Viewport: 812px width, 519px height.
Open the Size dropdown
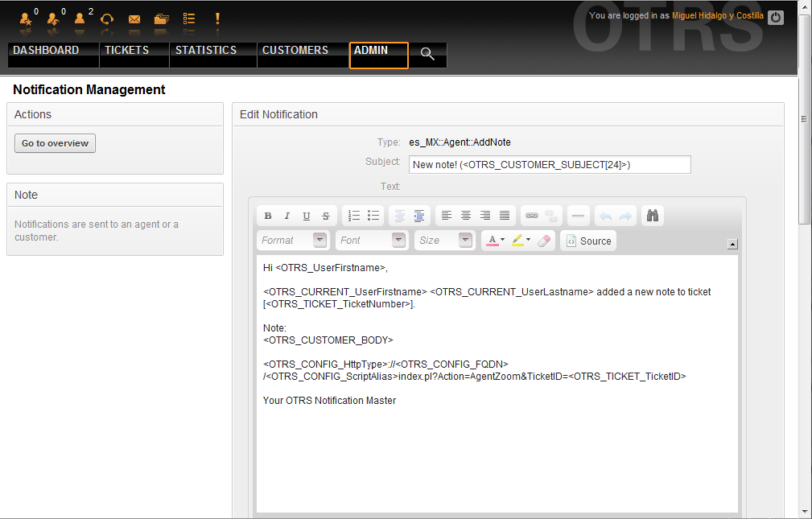coord(444,241)
